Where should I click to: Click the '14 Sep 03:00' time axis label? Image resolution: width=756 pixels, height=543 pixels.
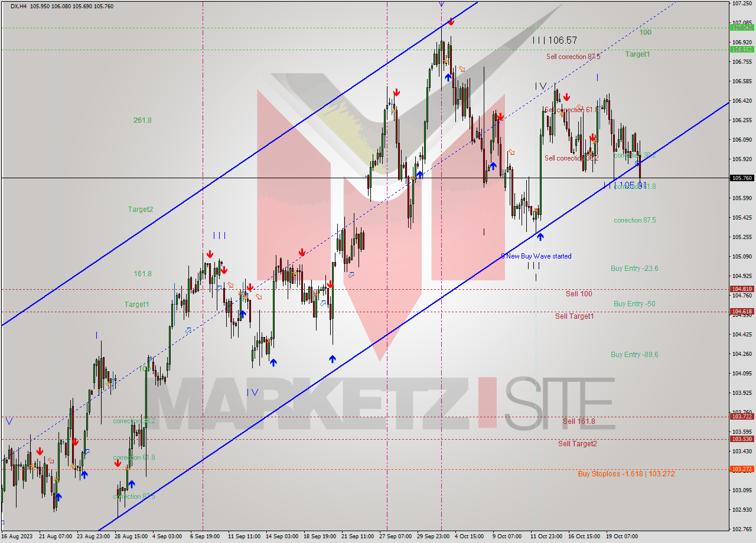(281, 537)
